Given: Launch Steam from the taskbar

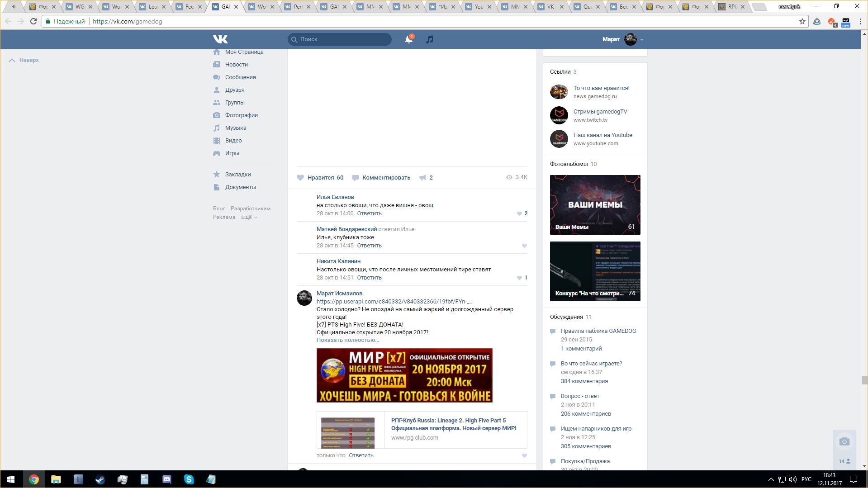Looking at the screenshot, I should (100, 479).
